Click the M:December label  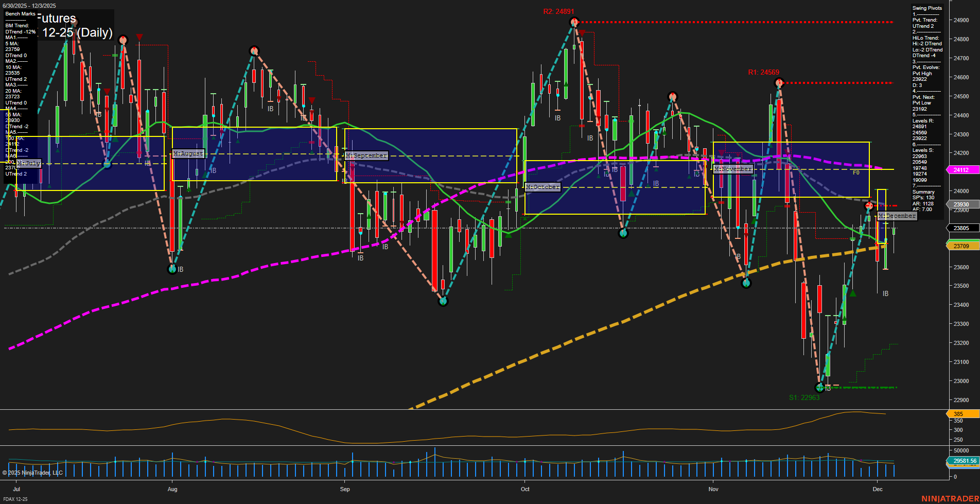(x=897, y=216)
